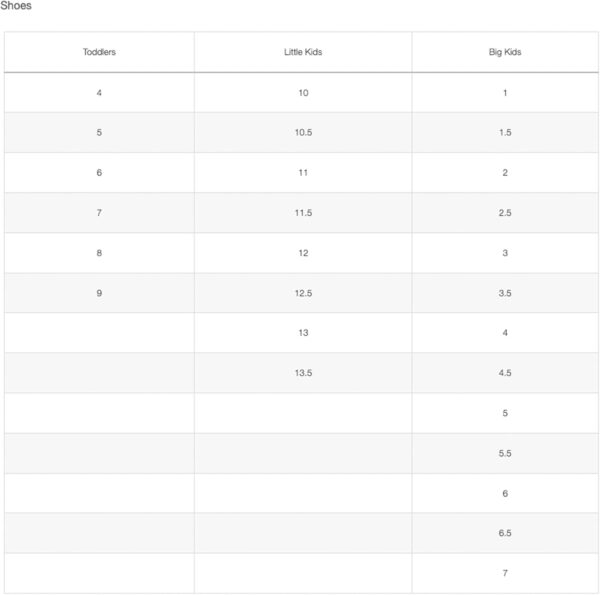Viewport: 600px width, 595px height.
Task: Select Little Kids size 12.5 cell
Action: 303,293
